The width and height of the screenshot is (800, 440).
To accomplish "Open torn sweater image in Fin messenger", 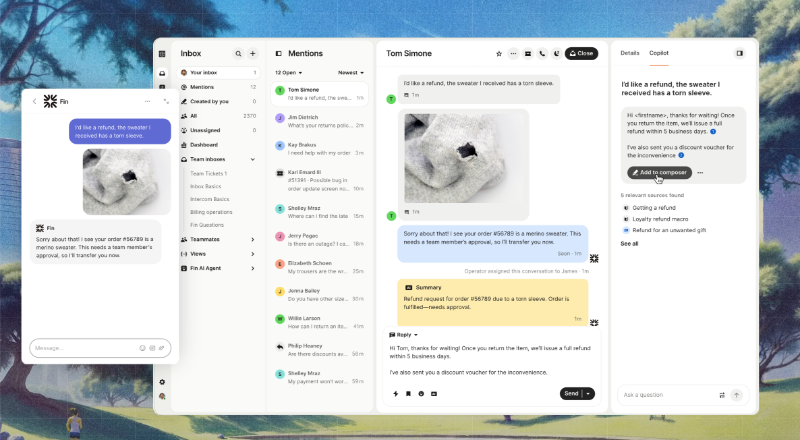I will click(x=127, y=182).
